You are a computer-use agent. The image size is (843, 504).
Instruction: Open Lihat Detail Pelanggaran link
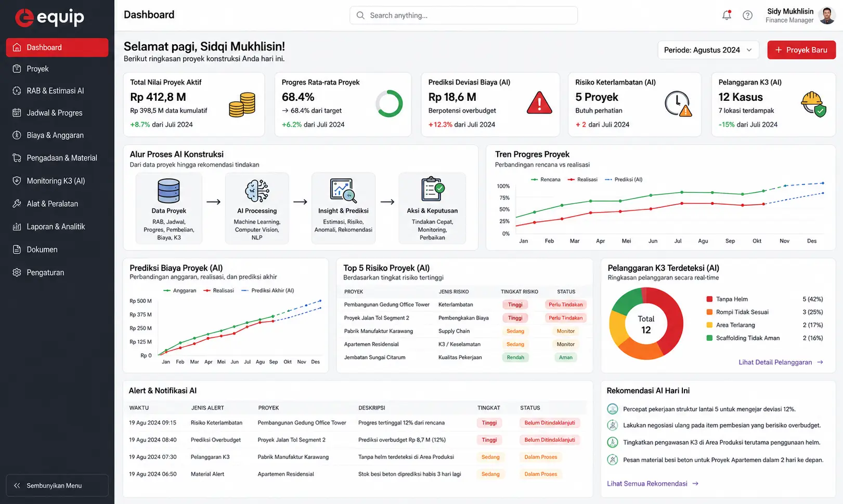(781, 362)
